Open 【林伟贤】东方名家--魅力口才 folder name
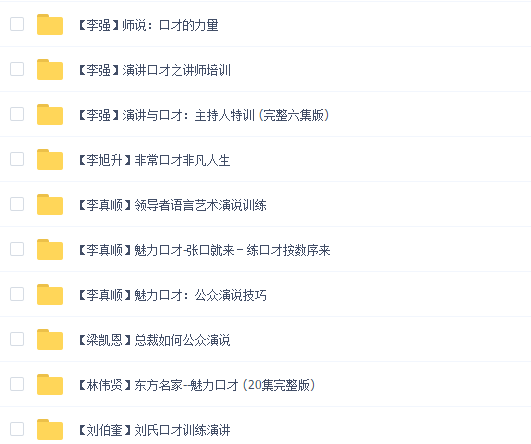 click(x=197, y=385)
